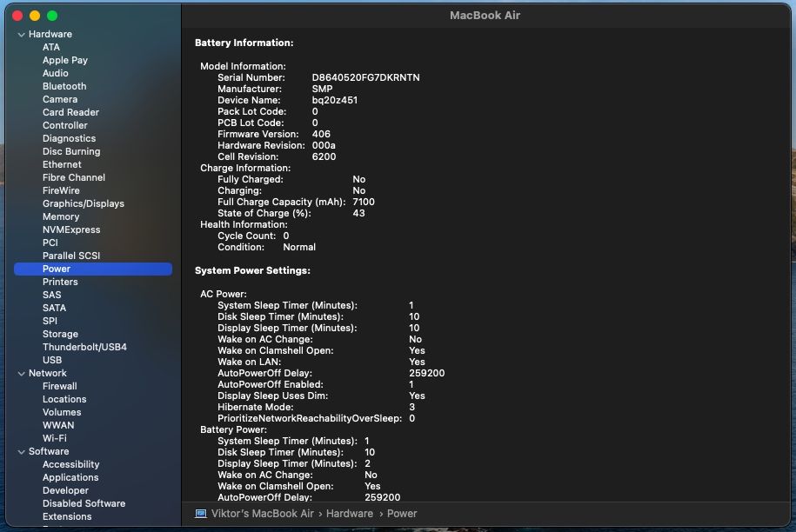796x532 pixels.
Task: Select SATA in the sidebar
Action: coord(54,308)
